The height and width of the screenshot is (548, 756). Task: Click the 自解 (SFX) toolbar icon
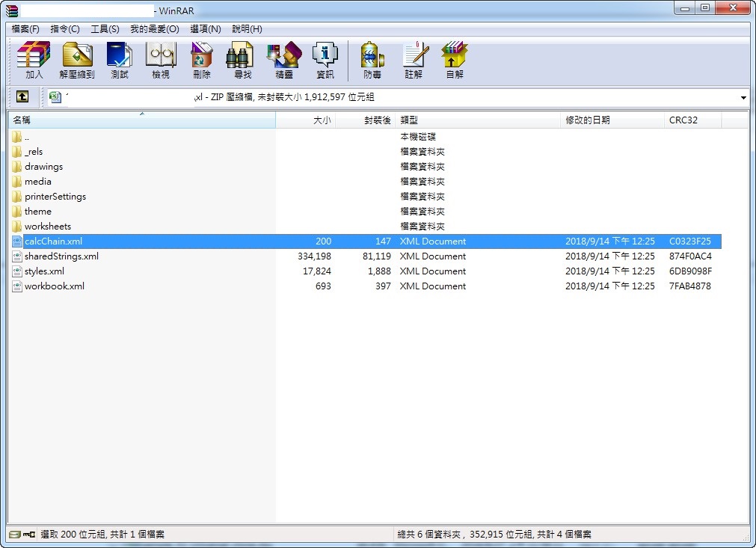tap(455, 60)
